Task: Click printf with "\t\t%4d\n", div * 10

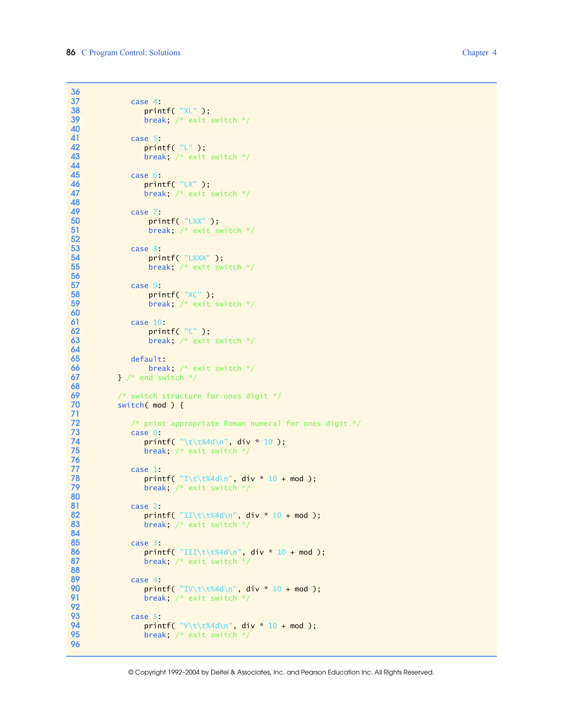Action: pyautogui.click(x=215, y=442)
